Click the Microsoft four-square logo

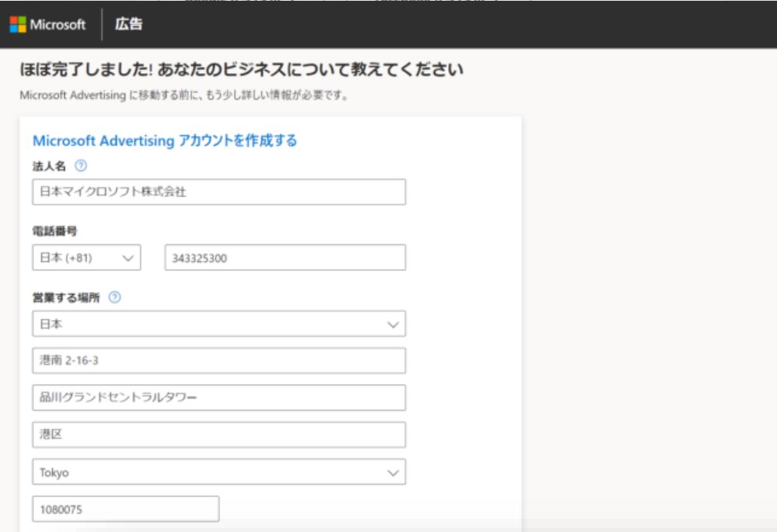tap(17, 25)
